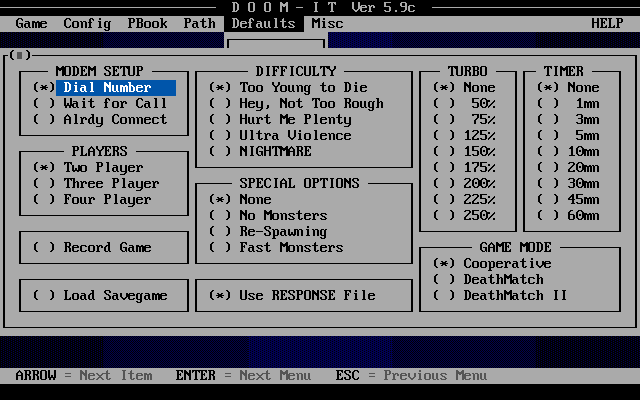This screenshot has height=400, width=640.
Task: Click the HELP menu item
Action: point(607,24)
